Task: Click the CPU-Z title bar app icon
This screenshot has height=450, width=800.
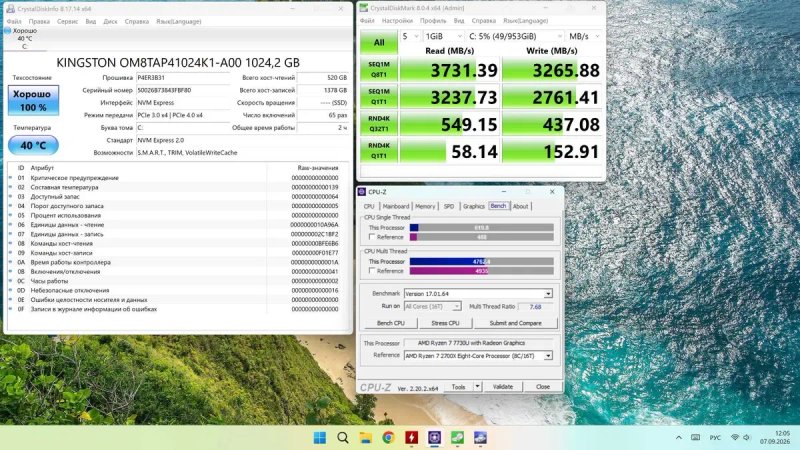Action: [362, 192]
